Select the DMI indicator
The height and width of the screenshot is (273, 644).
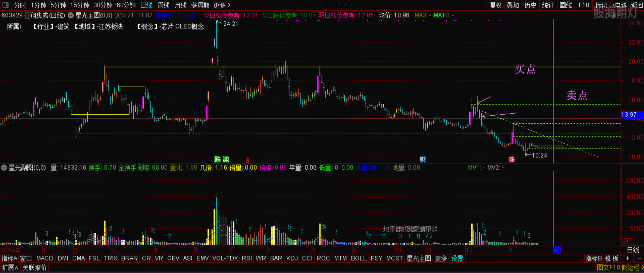[x=63, y=258]
